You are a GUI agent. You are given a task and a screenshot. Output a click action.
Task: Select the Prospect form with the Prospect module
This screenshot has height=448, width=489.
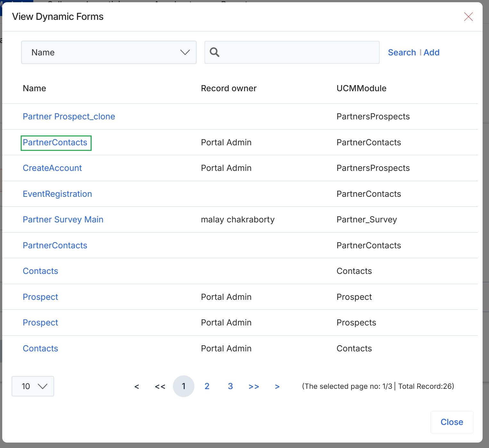point(40,297)
